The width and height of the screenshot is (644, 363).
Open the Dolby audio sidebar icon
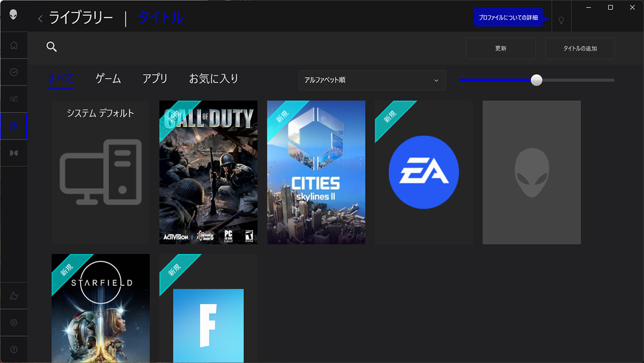pos(14,153)
